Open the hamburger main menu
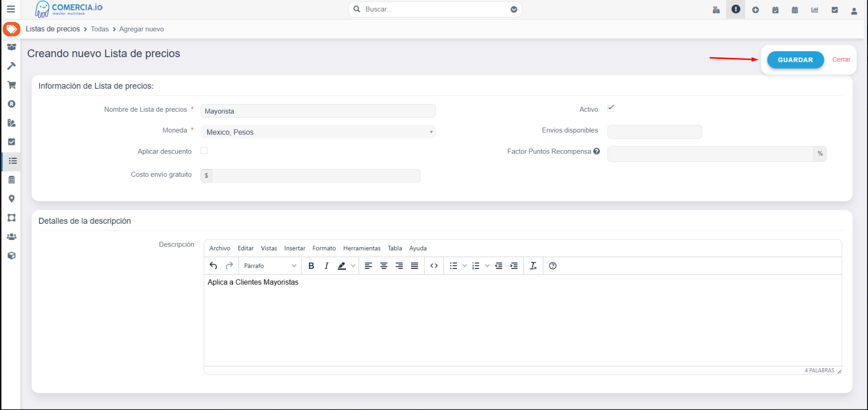Image resolution: width=868 pixels, height=410 pixels. [x=10, y=9]
